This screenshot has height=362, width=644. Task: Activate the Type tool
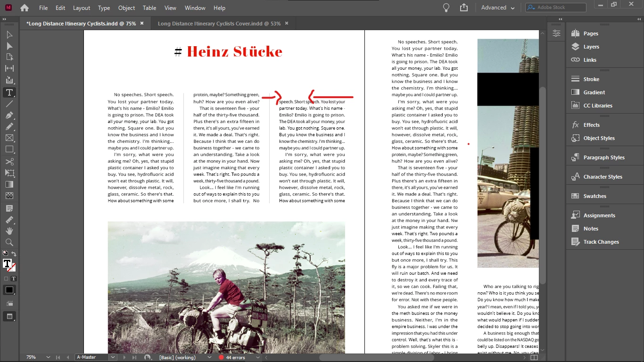click(x=9, y=92)
